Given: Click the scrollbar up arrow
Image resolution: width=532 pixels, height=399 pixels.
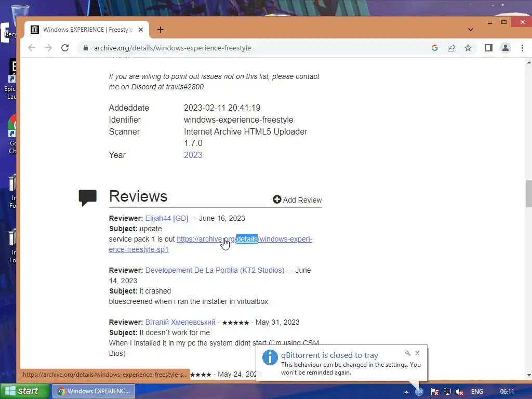Looking at the screenshot, I should 528,62.
